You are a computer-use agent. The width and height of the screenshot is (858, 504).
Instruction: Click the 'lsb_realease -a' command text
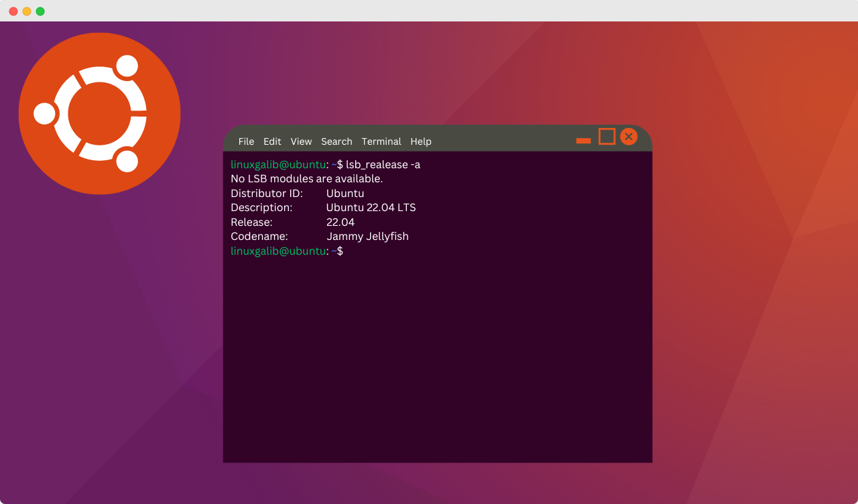[383, 164]
